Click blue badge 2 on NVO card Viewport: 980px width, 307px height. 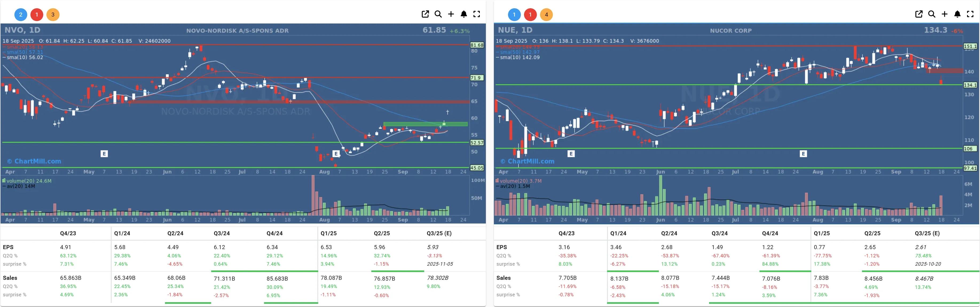point(21,15)
